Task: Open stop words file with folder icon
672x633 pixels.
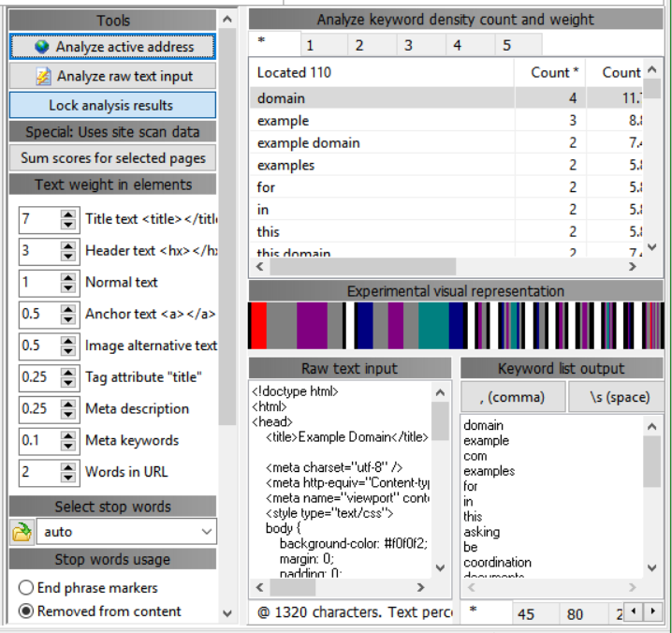Action: [x=21, y=532]
